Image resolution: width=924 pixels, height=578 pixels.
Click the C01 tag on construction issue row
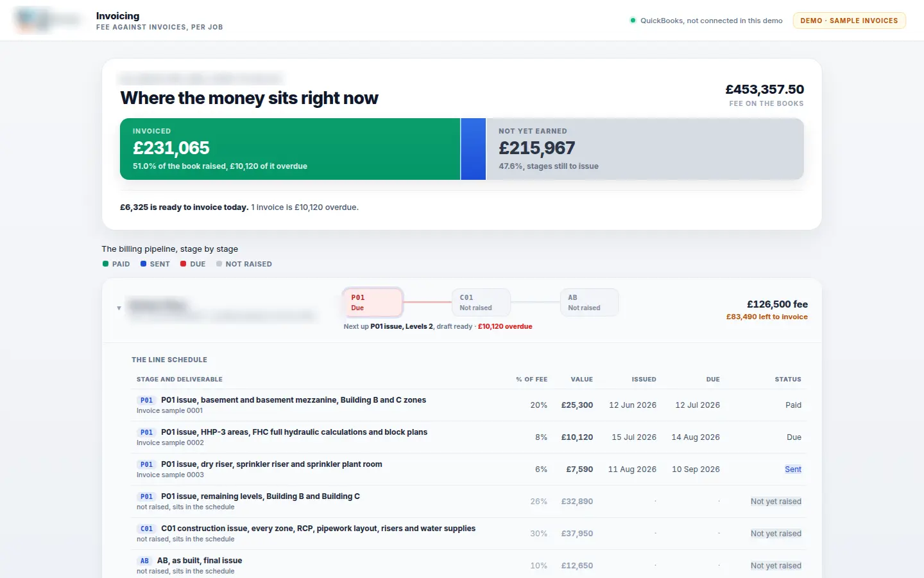click(146, 529)
